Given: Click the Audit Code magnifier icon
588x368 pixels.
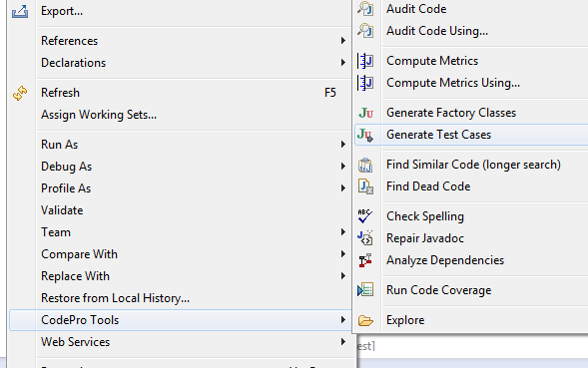Looking at the screenshot, I should 365,9.
